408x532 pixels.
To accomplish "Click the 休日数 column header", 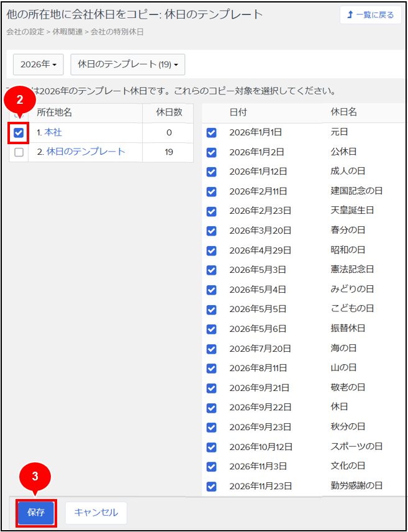I will tap(169, 112).
